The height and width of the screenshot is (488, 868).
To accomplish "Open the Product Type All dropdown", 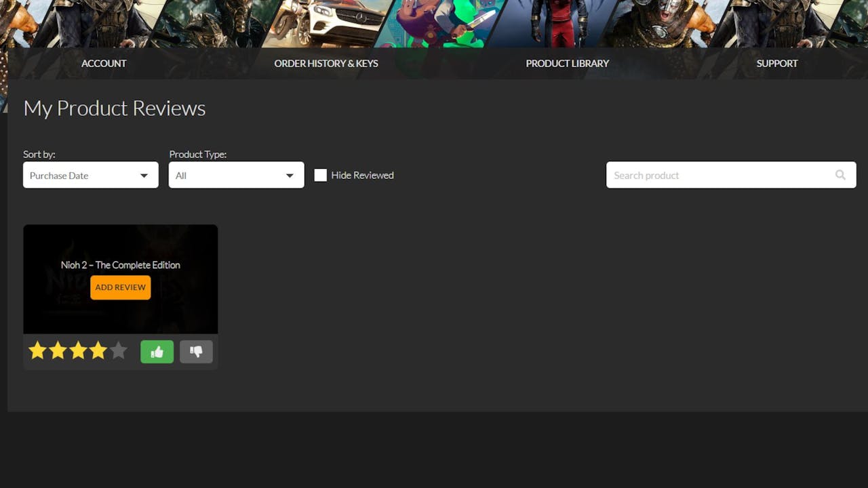I will coord(236,175).
